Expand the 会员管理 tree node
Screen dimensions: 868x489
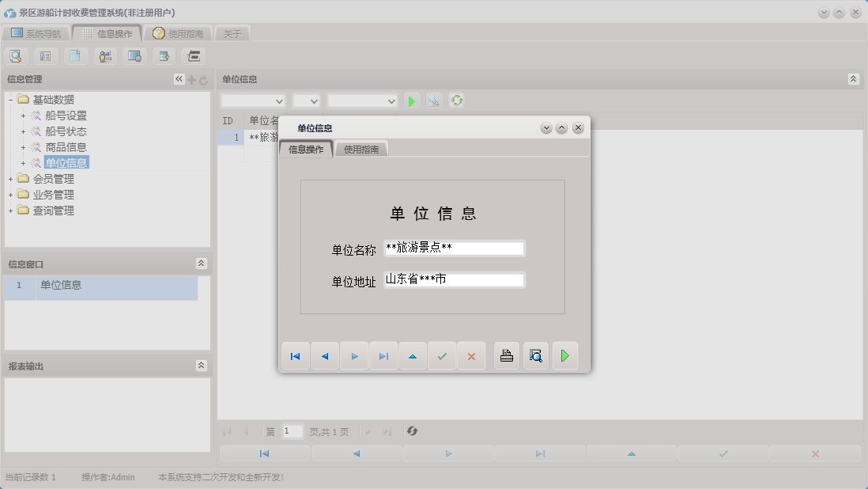9,178
